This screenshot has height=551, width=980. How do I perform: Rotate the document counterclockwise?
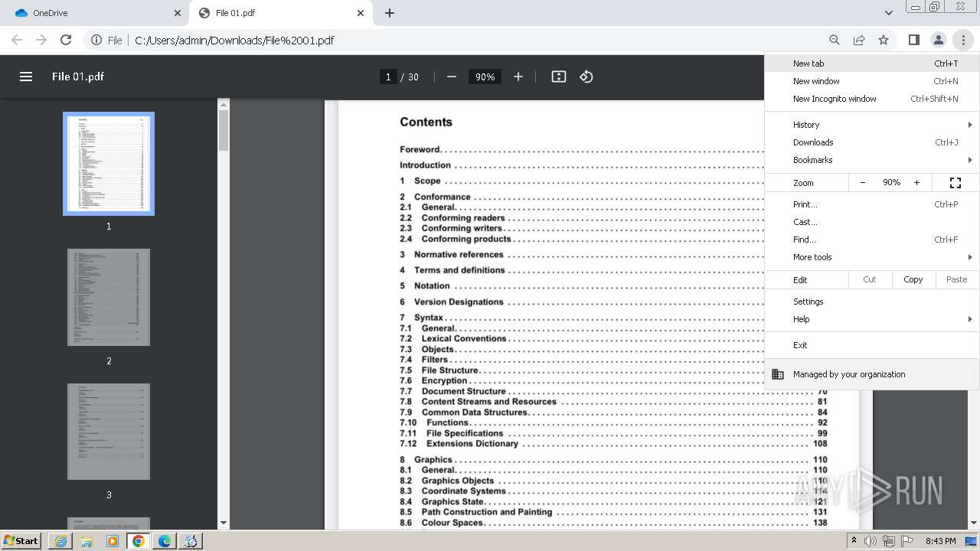(x=586, y=77)
